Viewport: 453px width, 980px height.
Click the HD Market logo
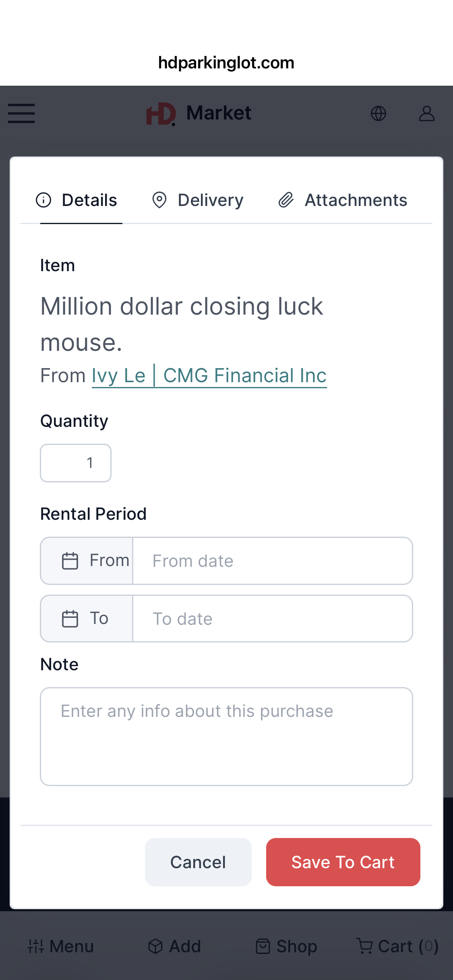click(199, 114)
